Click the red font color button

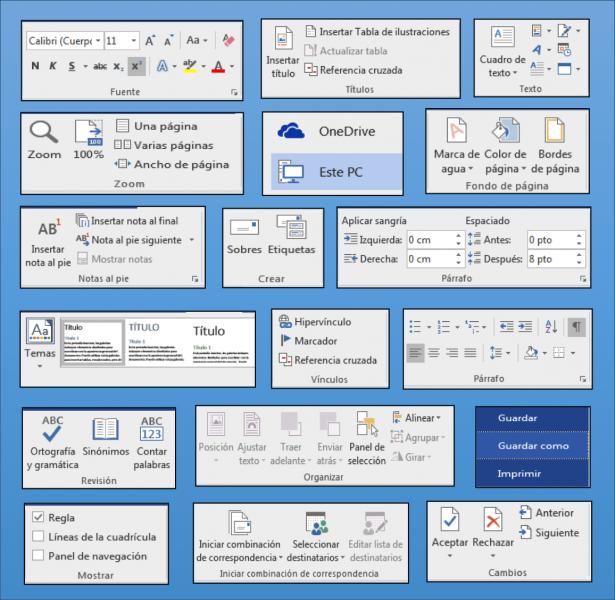(218, 67)
